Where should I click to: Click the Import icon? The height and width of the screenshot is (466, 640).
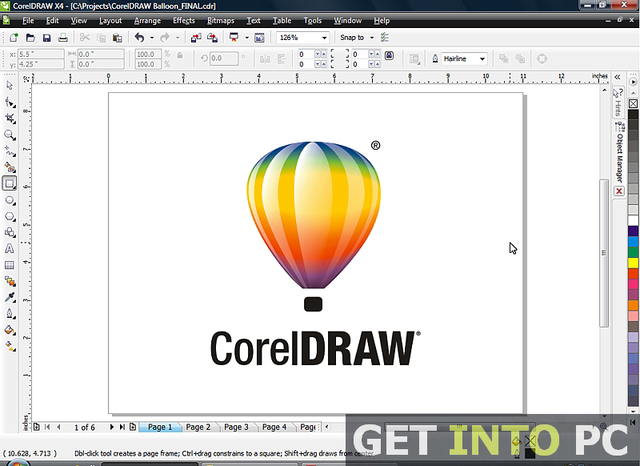click(x=196, y=38)
